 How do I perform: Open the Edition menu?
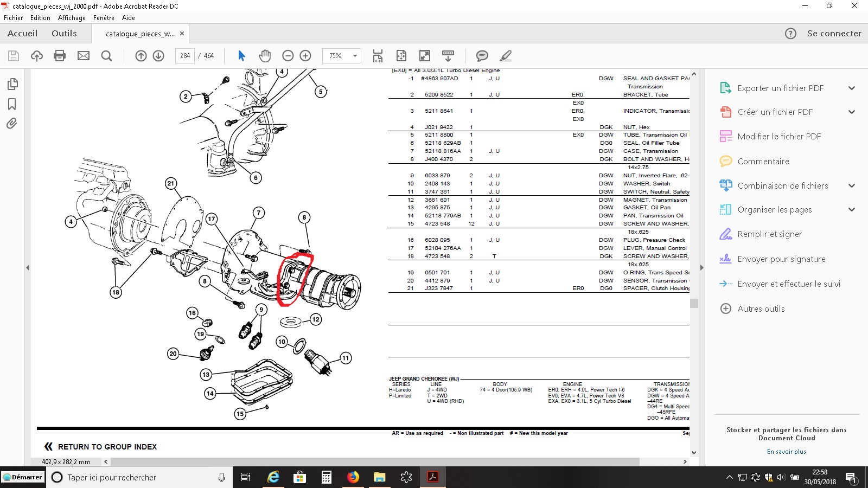[40, 17]
